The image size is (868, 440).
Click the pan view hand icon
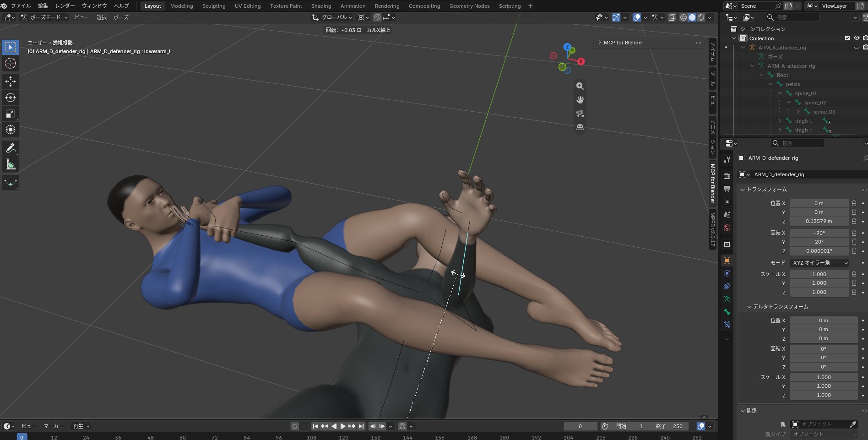[x=580, y=100]
